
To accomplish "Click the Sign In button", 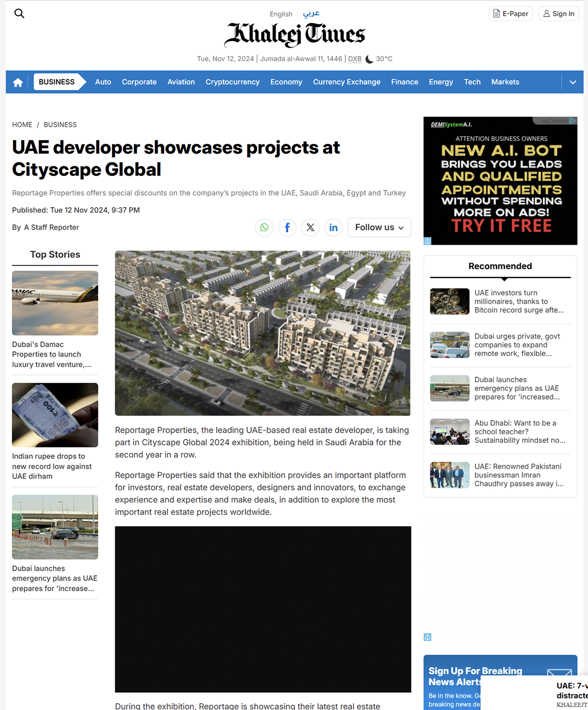I will pos(559,14).
